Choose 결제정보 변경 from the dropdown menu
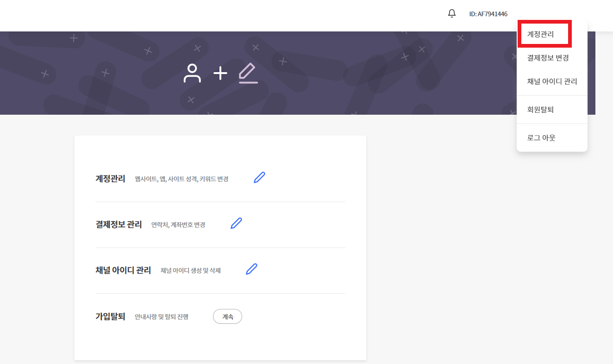Viewport: 613px width, 364px height. click(x=548, y=58)
